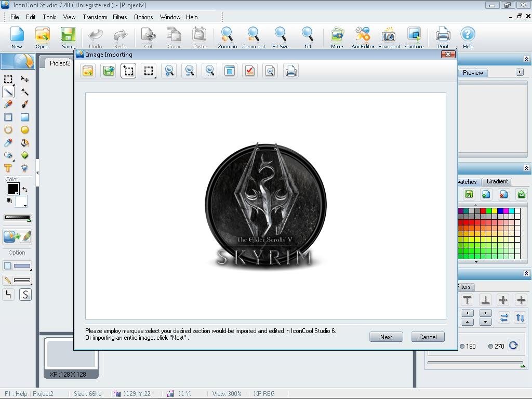Click the background white color swatch

(x=21, y=201)
